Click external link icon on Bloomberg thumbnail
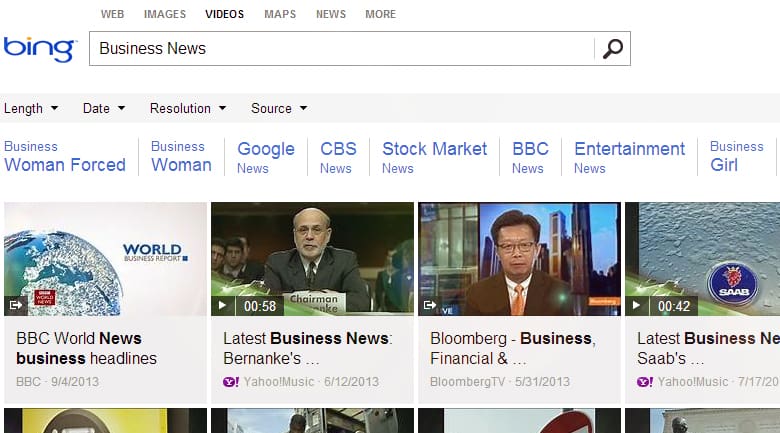The image size is (780, 433). (x=429, y=305)
